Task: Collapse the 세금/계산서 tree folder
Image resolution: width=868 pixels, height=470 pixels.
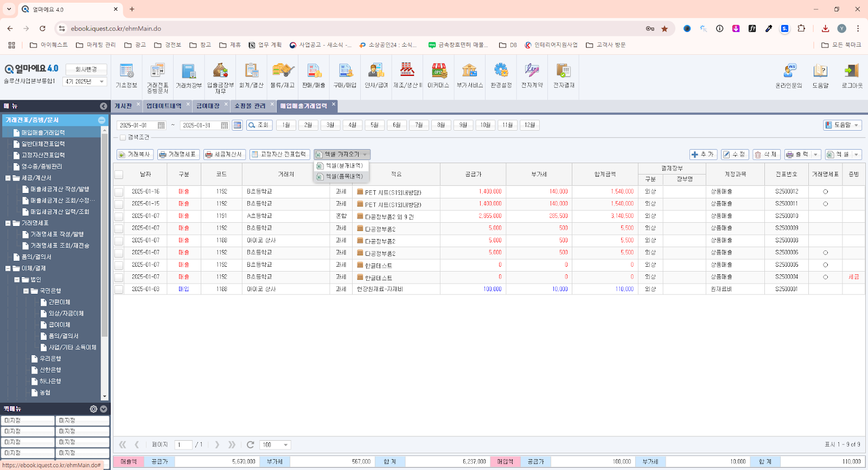Action: [x=8, y=178]
